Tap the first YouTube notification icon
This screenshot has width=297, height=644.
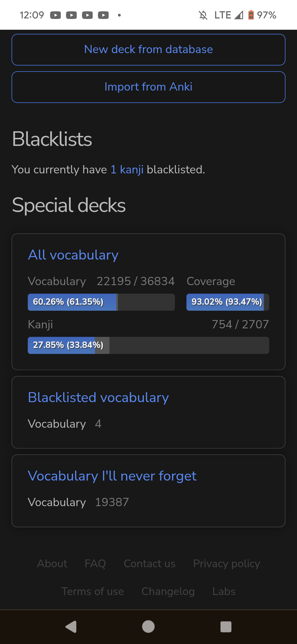55,15
